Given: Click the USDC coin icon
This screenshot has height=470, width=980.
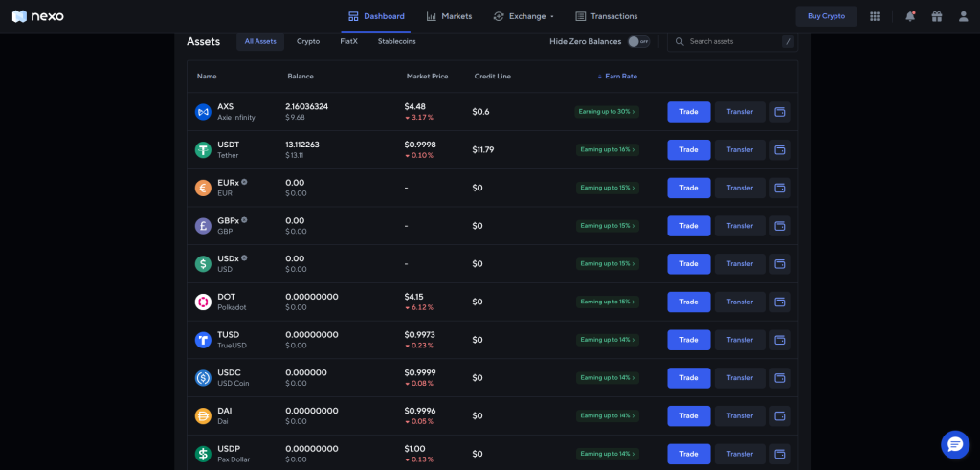Looking at the screenshot, I should pyautogui.click(x=203, y=377).
